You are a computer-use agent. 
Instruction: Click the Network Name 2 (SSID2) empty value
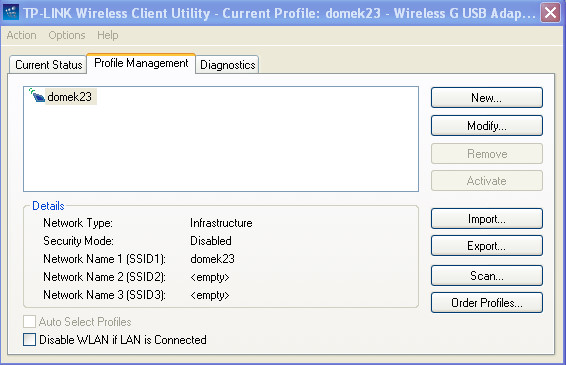click(210, 277)
